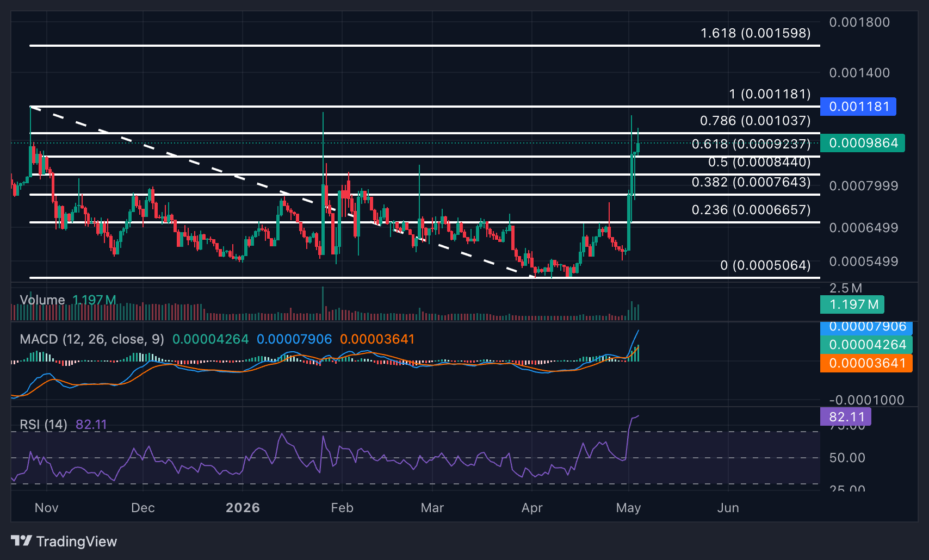Click the RSI (14) indicator legend
Viewport: 929px width, 560px height.
[44, 425]
